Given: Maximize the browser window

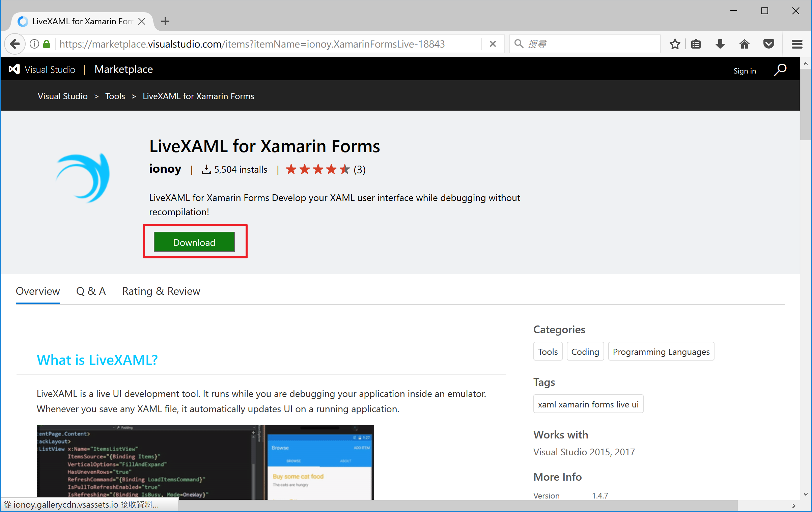Looking at the screenshot, I should click(x=764, y=11).
